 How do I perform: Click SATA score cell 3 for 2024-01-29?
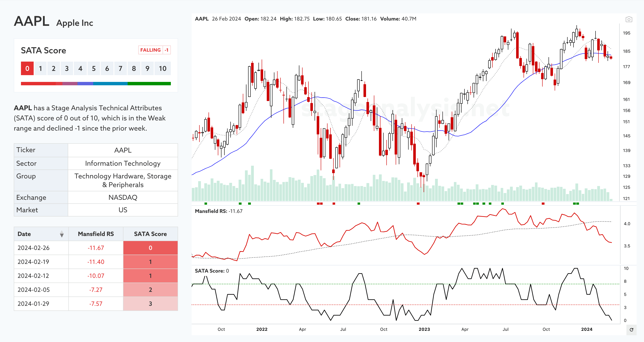pos(151,304)
